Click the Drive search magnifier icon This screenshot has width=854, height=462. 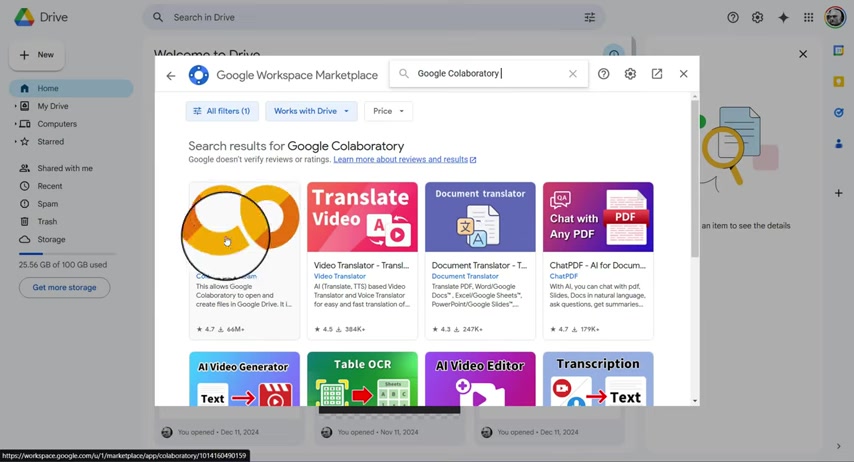158,17
